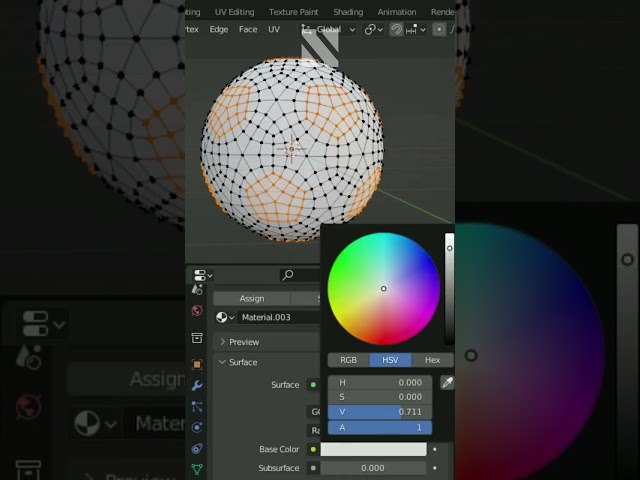
Task: Open the Global transform orientation dropdown
Action: click(x=329, y=29)
